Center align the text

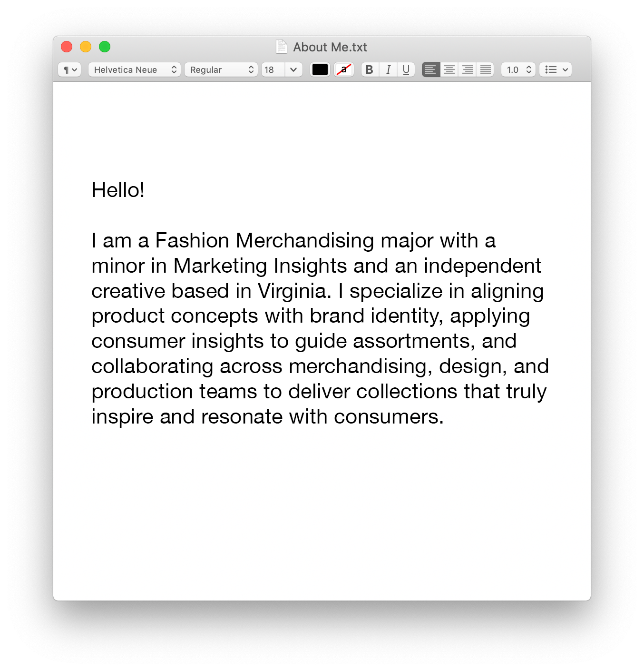[449, 69]
